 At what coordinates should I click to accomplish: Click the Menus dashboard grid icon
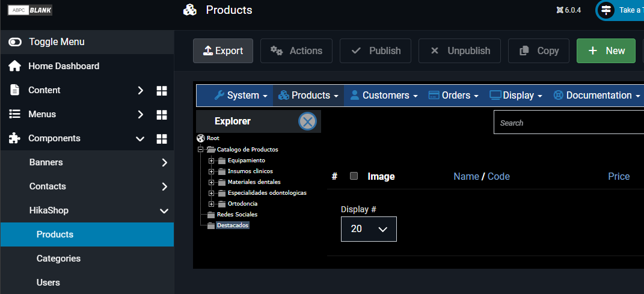click(x=161, y=114)
